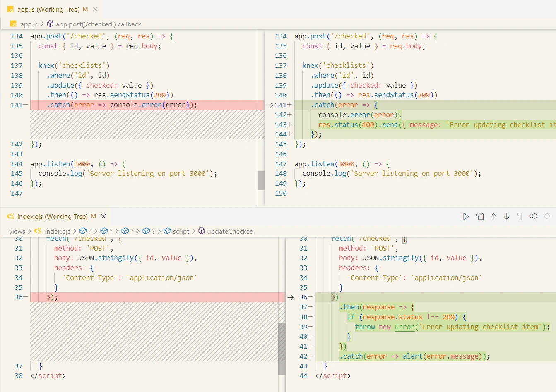The width and height of the screenshot is (556, 392).
Task: Click the greyed-out next revision circle icon
Action: [547, 216]
